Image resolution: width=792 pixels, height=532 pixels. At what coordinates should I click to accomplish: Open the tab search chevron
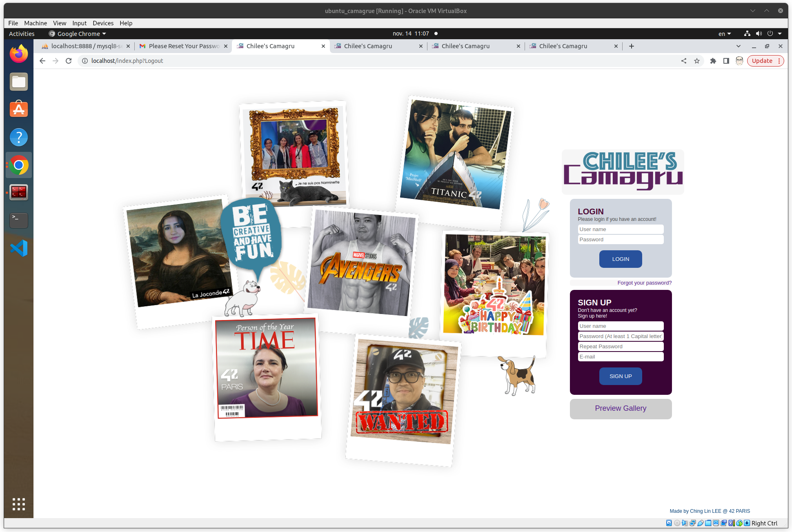pyautogui.click(x=739, y=46)
